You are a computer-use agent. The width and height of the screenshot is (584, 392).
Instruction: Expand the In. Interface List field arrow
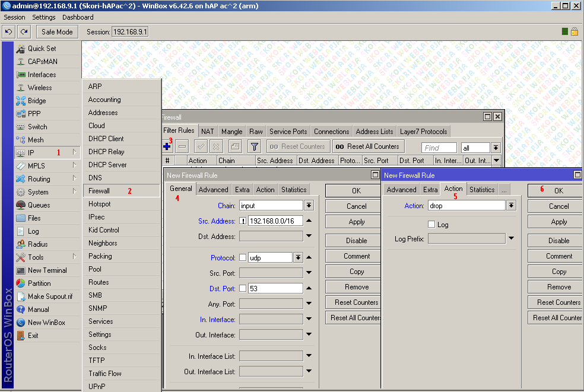(x=309, y=356)
